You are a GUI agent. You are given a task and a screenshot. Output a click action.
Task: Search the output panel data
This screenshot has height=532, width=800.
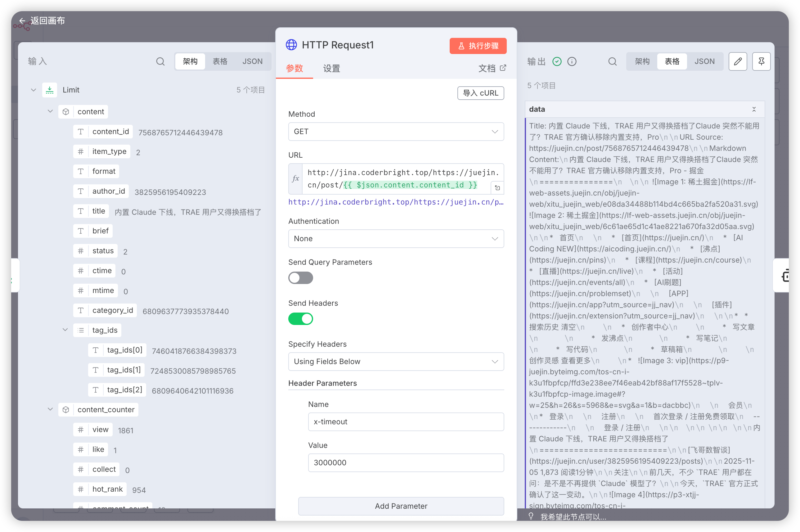pos(613,61)
